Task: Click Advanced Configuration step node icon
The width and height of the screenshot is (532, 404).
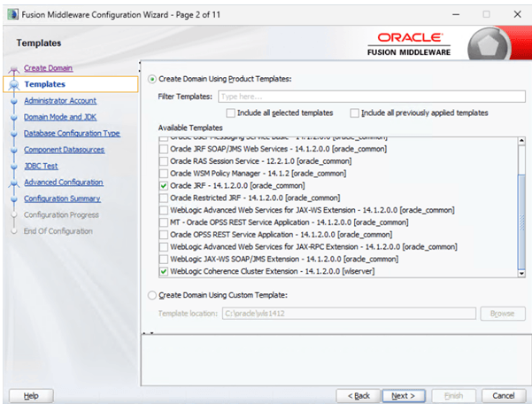Action: coord(14,183)
